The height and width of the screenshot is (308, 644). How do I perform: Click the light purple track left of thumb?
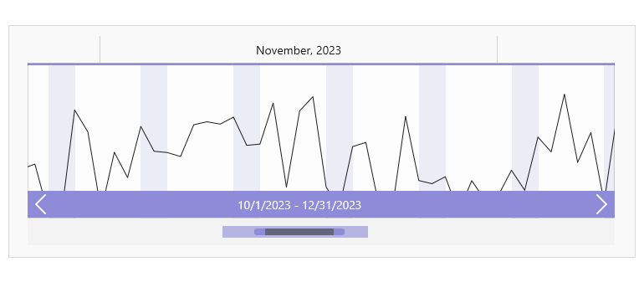pos(238,232)
